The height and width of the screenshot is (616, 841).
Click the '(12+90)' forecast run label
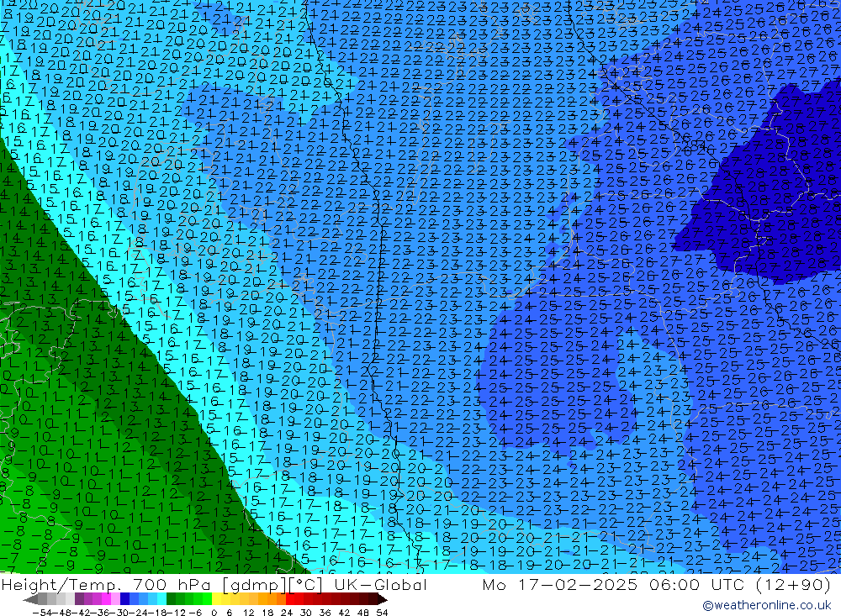793,584
